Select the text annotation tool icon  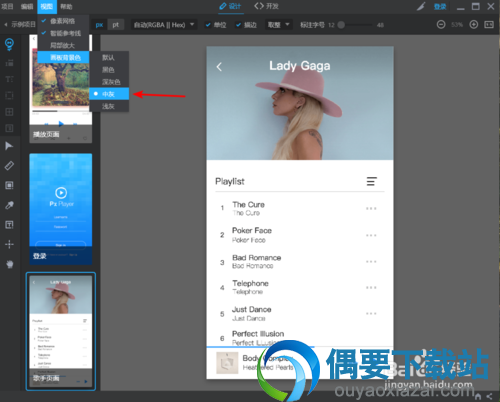coord(9,225)
